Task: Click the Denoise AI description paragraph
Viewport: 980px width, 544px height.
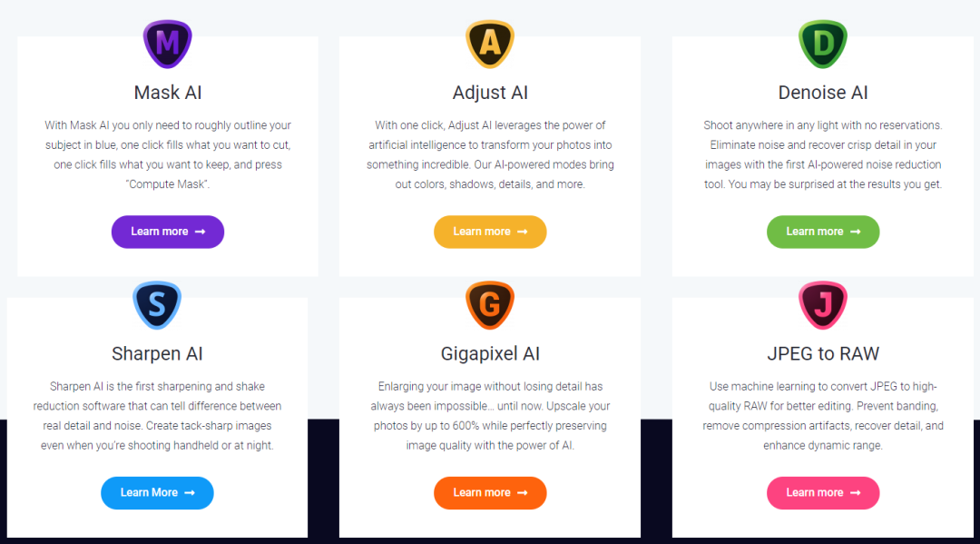Action: pyautogui.click(x=823, y=154)
